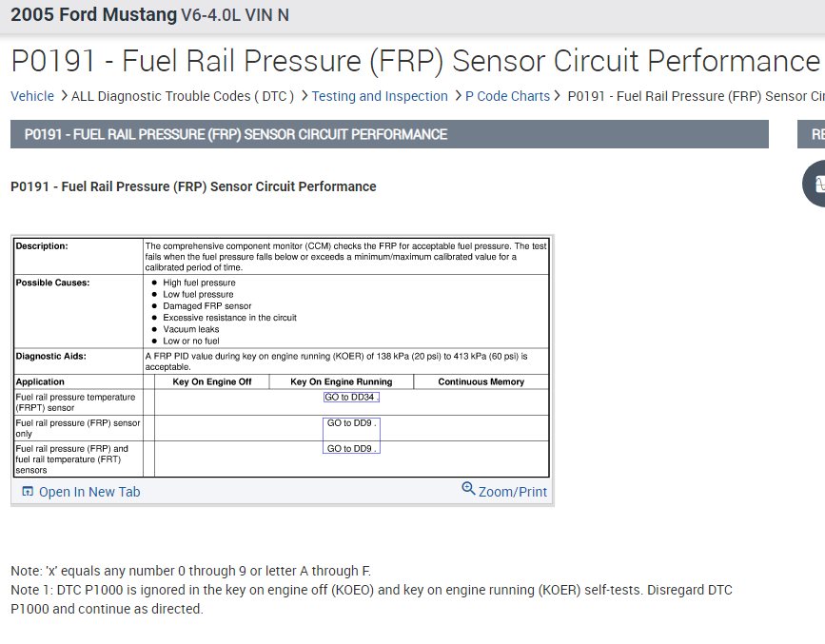This screenshot has height=644, width=825.
Task: Navigate to the P Code Charts breadcrumb
Action: (507, 96)
